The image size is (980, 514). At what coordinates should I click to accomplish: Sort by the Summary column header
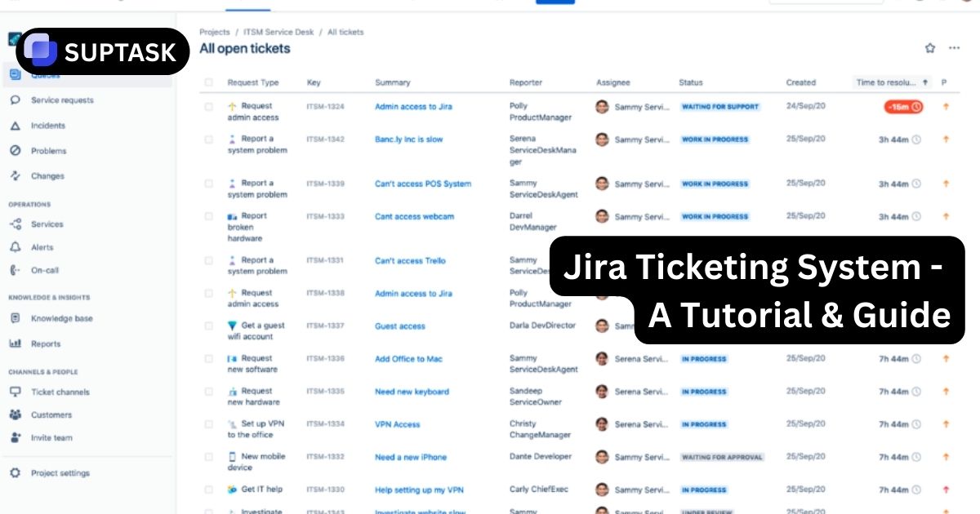393,82
